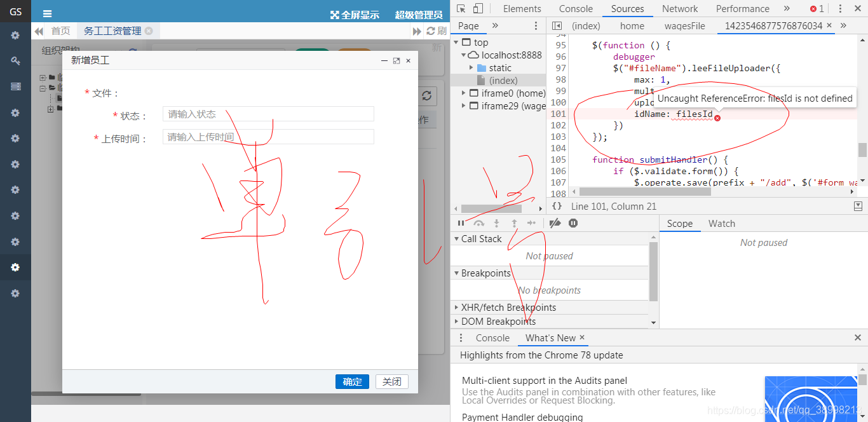
Task: Toggle the navigator sidebar icon
Action: pyautogui.click(x=557, y=25)
